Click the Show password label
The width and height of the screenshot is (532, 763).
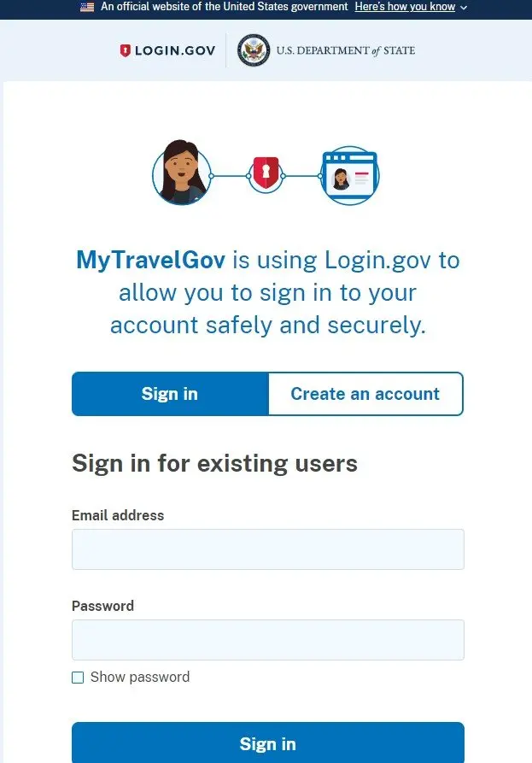(x=140, y=677)
